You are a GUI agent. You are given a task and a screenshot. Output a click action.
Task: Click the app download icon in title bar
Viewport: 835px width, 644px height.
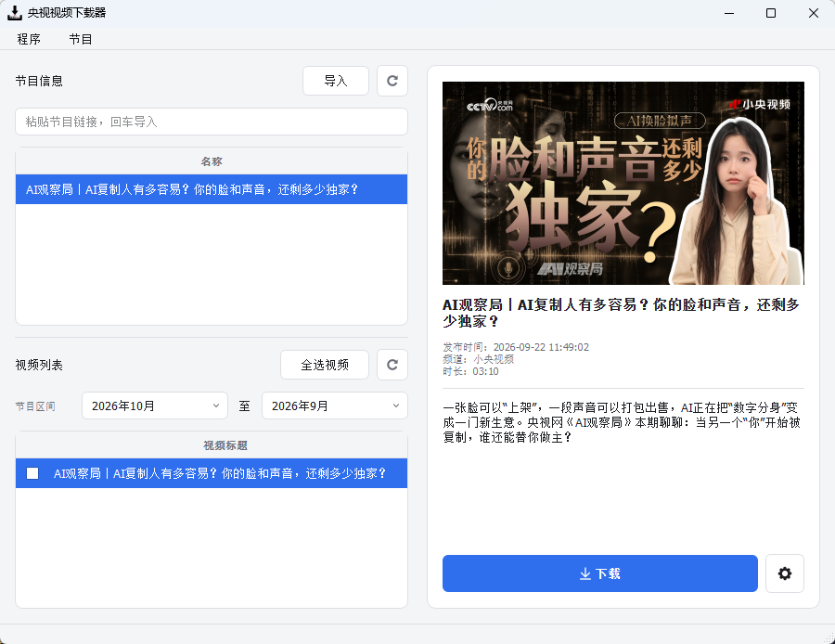click(14, 13)
